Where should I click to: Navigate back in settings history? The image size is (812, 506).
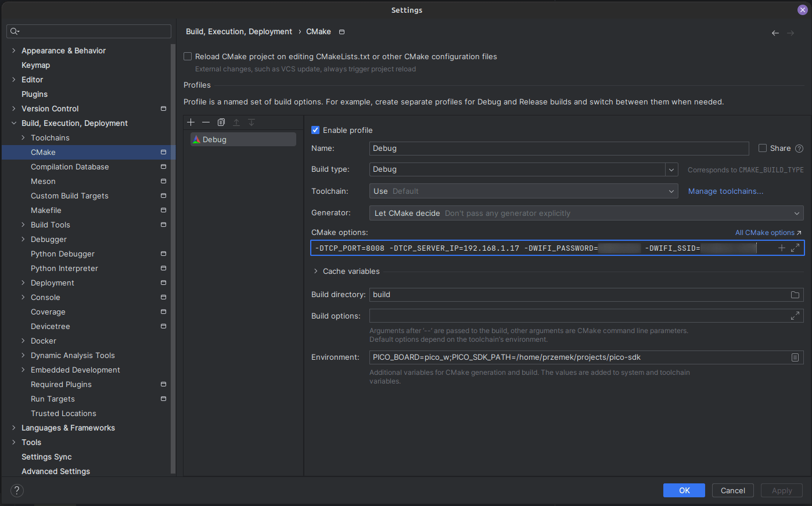(775, 33)
